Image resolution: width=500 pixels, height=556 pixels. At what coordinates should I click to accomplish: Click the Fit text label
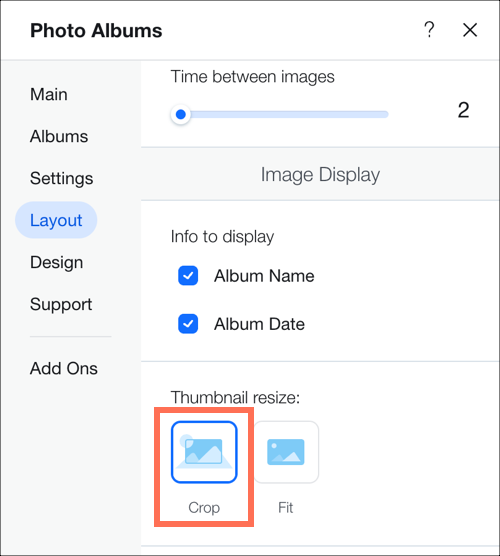(285, 508)
